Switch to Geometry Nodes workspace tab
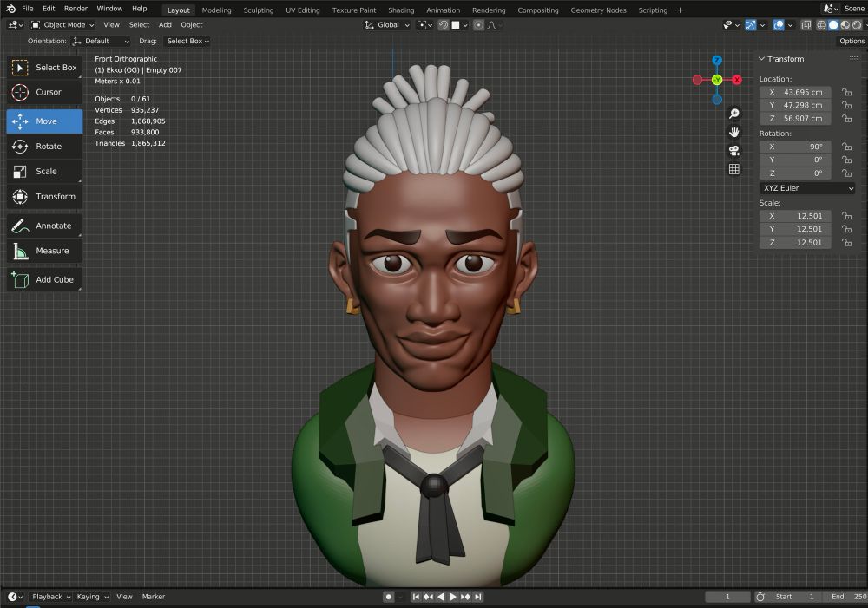Viewport: 868px width, 608px height. tap(598, 10)
